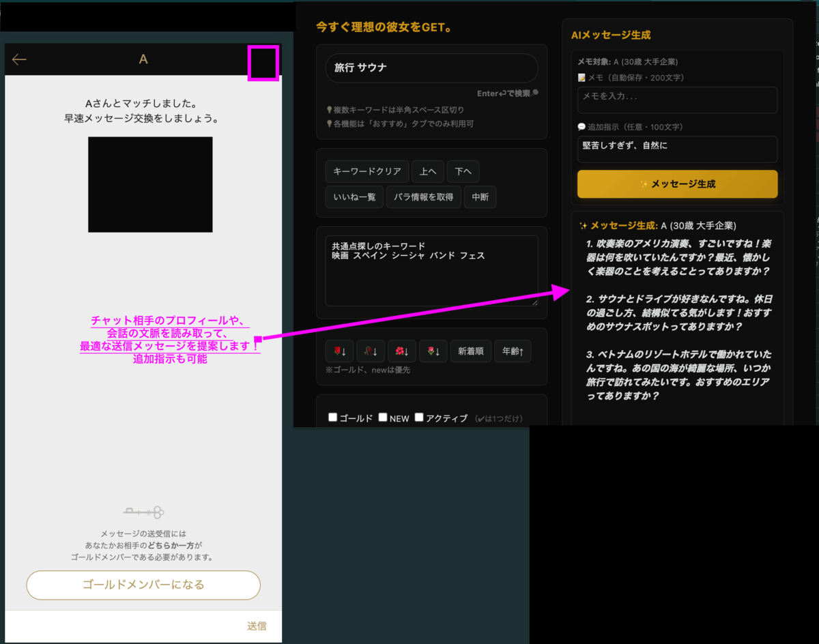The height and width of the screenshot is (644, 819).
Task: Click the メモ対象: A (30歳 大手企業) line
Action: (628, 61)
